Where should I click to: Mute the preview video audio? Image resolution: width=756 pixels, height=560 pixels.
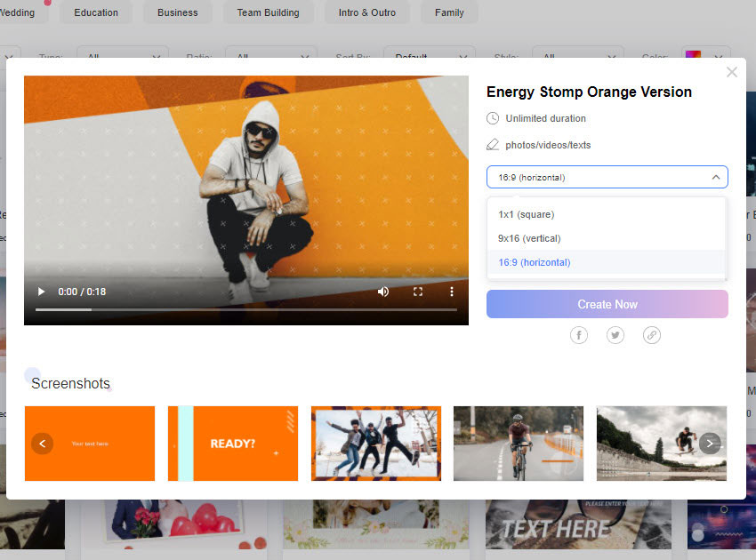coord(382,292)
